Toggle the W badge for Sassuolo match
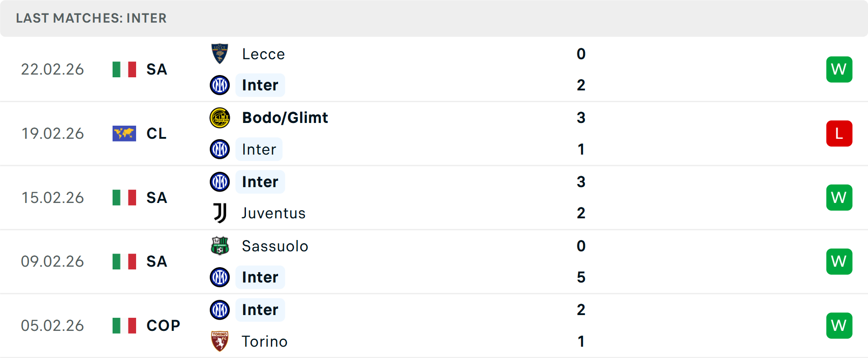Screen dimensions: 868x358 pyautogui.click(x=839, y=261)
